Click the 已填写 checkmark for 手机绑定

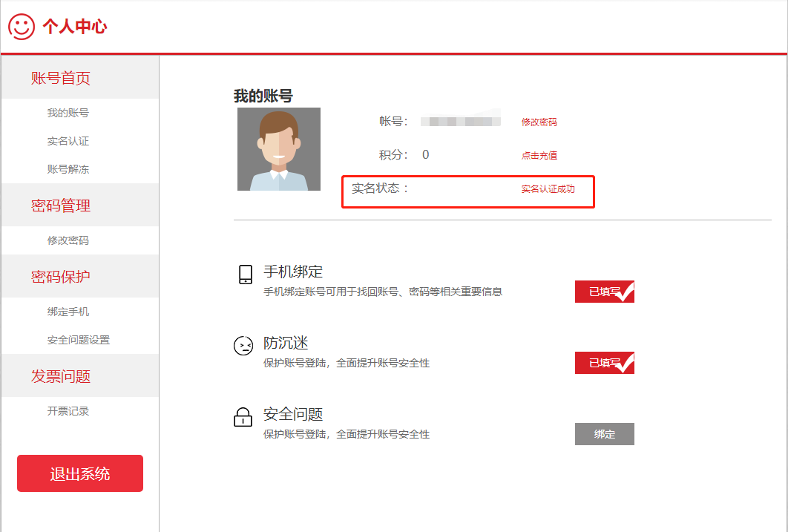click(604, 292)
